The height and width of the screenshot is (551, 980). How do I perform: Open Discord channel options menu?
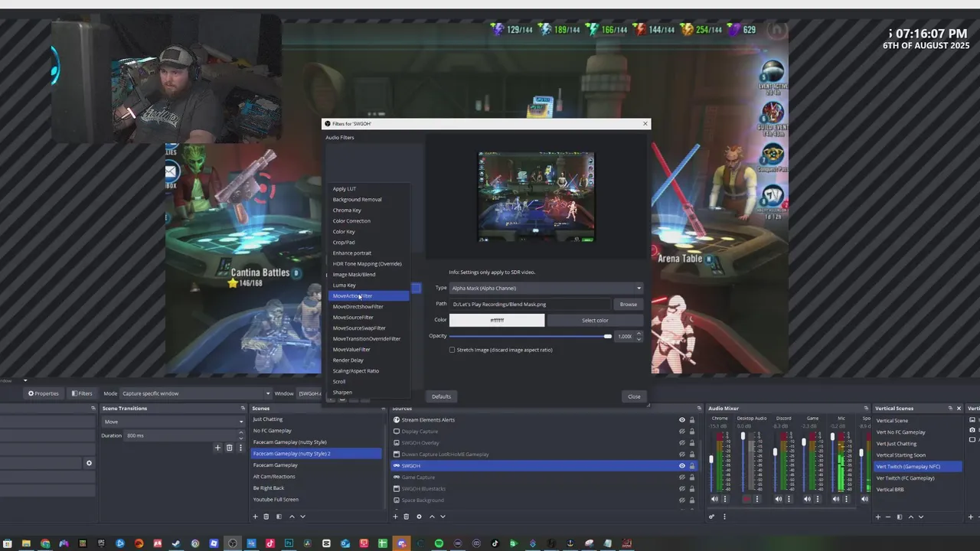pyautogui.click(x=789, y=499)
